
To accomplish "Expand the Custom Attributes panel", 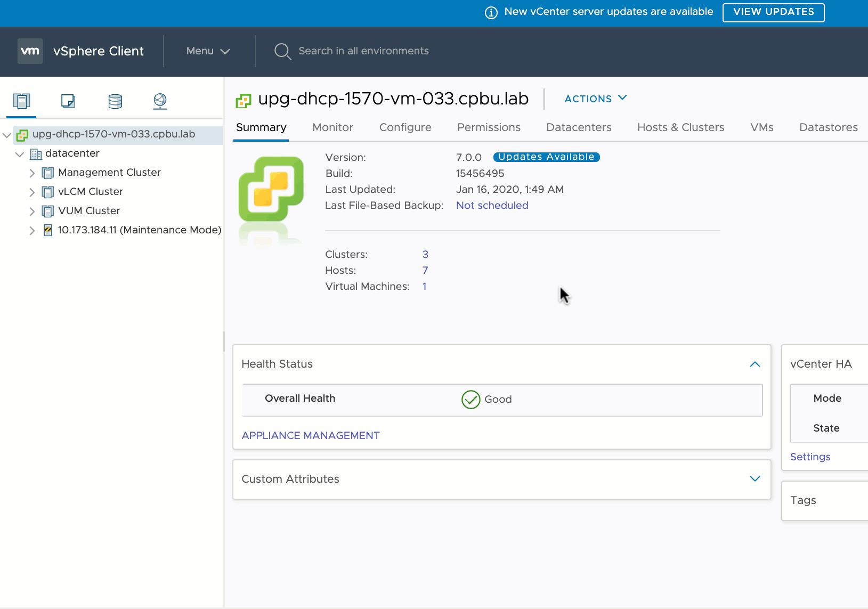I will pyautogui.click(x=755, y=479).
